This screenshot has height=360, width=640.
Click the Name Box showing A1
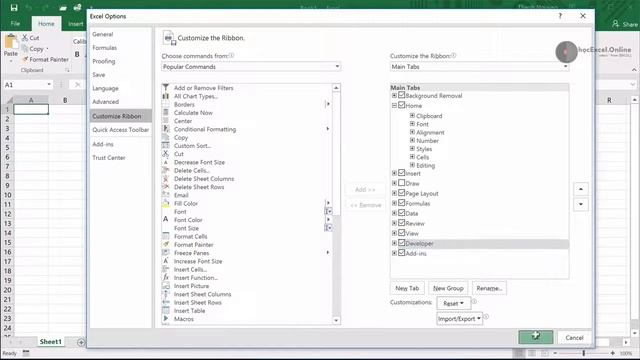[x=28, y=84]
